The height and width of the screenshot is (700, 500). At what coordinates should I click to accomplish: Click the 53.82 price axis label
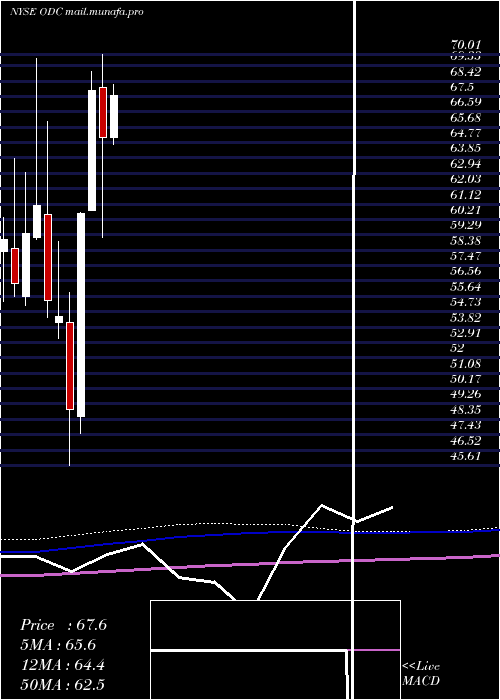pyautogui.click(x=466, y=317)
